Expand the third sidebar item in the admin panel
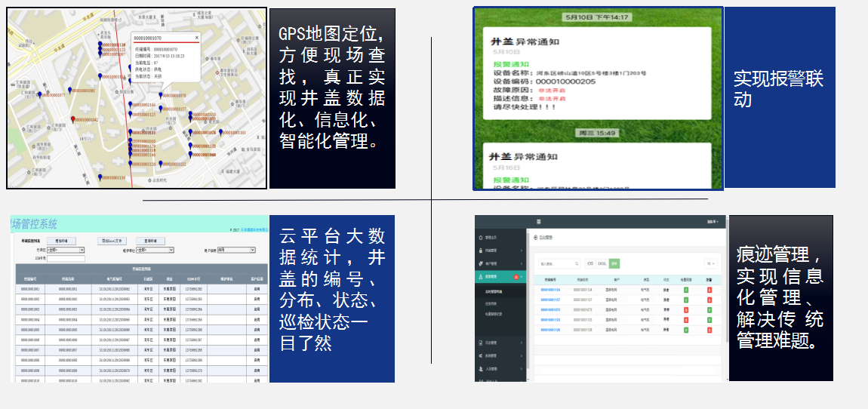This screenshot has height=409, width=868. [x=500, y=263]
